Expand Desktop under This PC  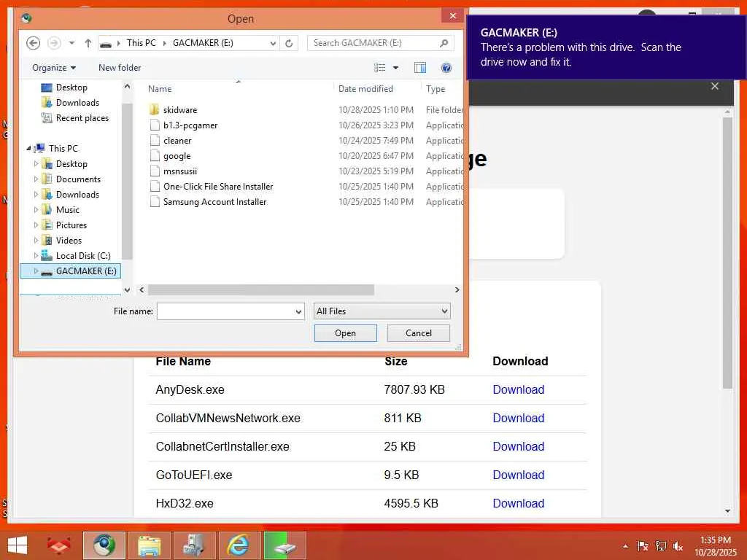[36, 164]
